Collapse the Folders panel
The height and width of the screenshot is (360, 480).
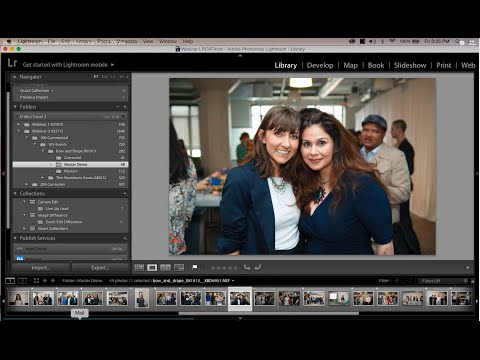pyautogui.click(x=15, y=107)
